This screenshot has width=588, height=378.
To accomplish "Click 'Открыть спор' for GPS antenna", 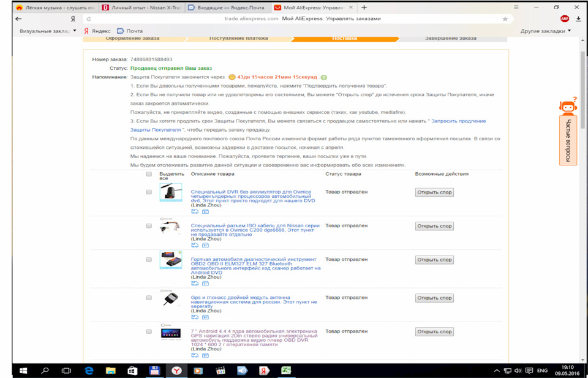I will tap(434, 298).
